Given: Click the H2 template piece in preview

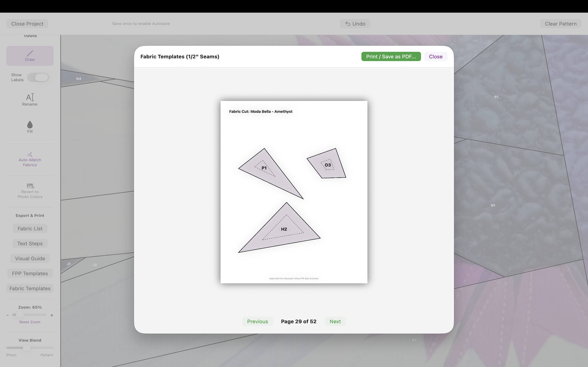Looking at the screenshot, I should (284, 229).
